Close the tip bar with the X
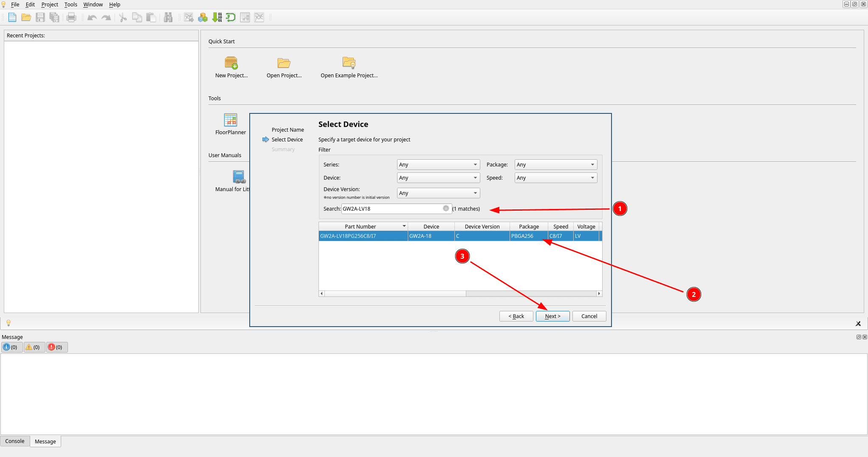The image size is (868, 457). click(x=858, y=324)
